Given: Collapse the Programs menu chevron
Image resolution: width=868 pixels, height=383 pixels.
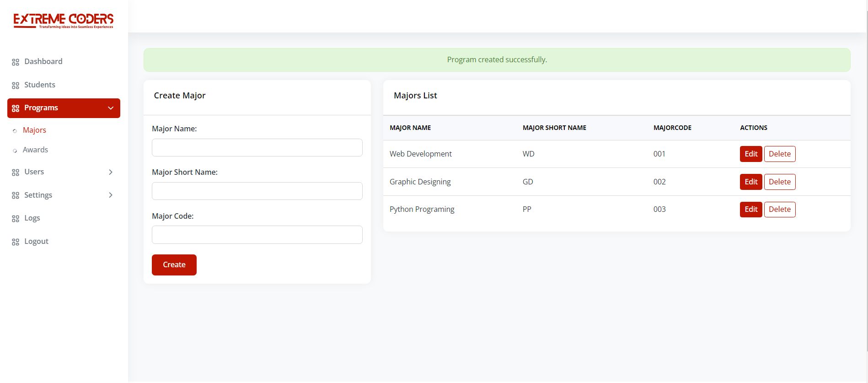Looking at the screenshot, I should pos(111,108).
